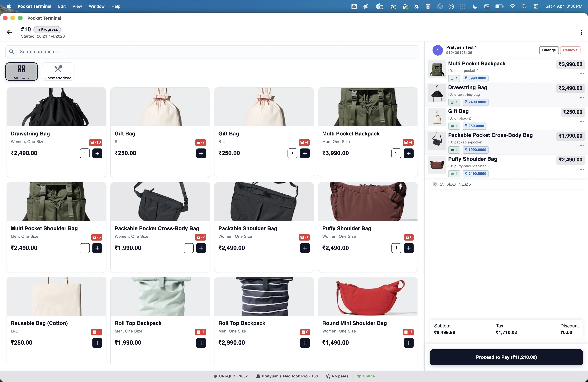Click the Search products field
The width and height of the screenshot is (588, 382).
click(x=212, y=52)
